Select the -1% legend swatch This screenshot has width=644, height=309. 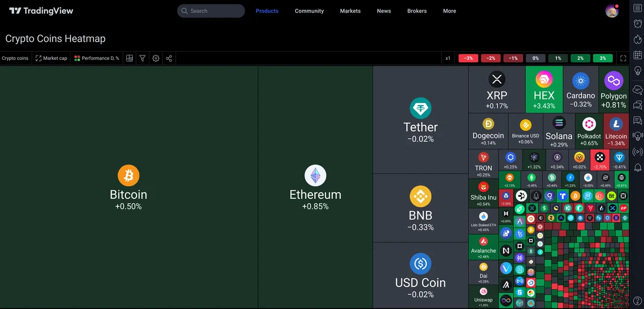point(513,58)
